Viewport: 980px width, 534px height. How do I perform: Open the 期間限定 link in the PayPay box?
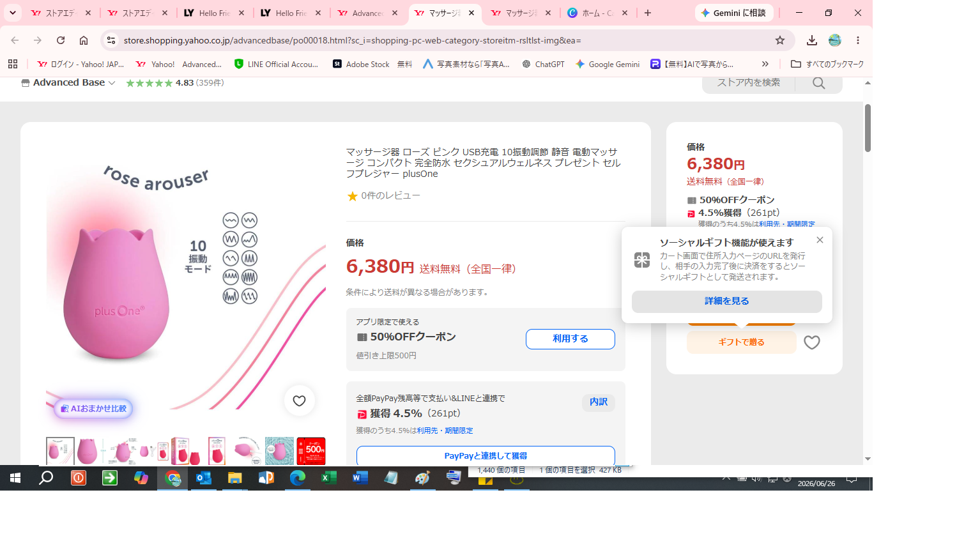[x=459, y=431]
